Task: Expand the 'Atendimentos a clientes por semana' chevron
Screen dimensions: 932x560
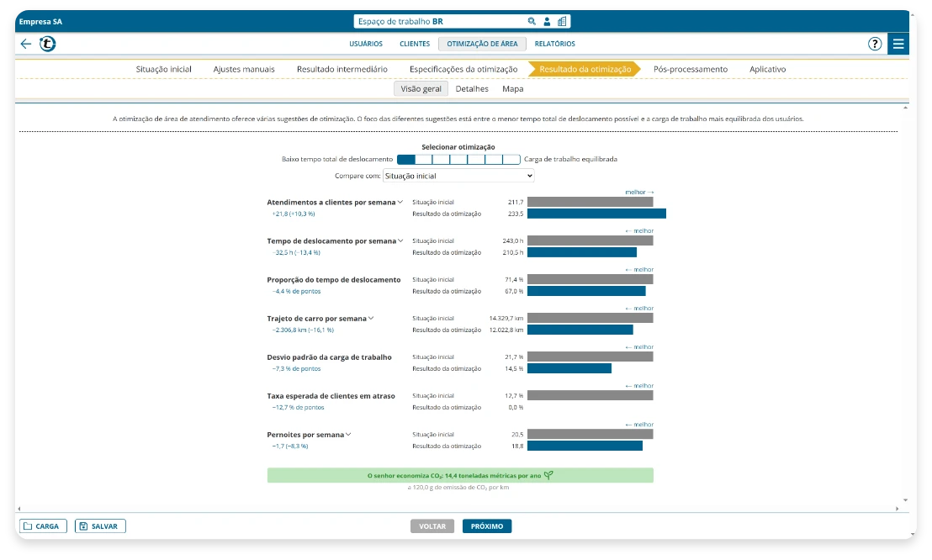Action: pos(400,202)
